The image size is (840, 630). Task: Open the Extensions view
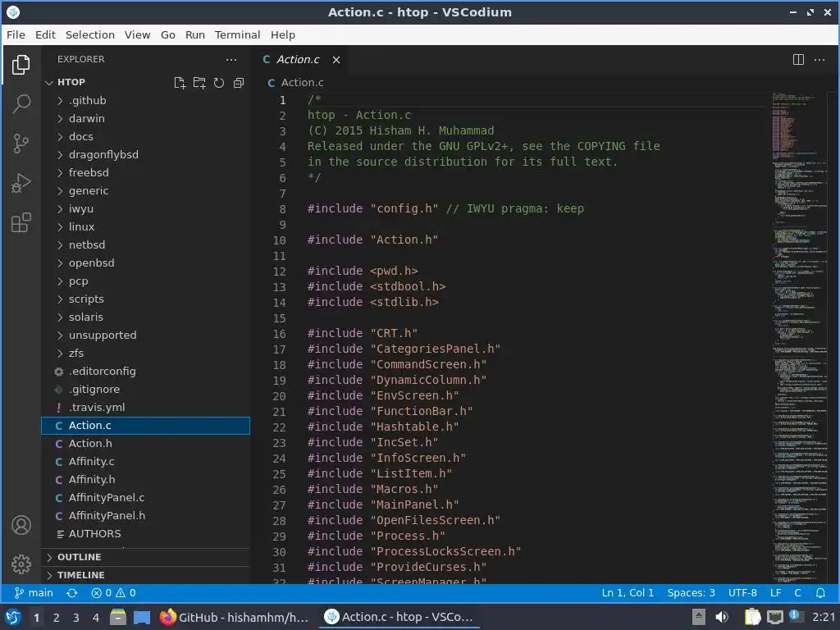(21, 222)
